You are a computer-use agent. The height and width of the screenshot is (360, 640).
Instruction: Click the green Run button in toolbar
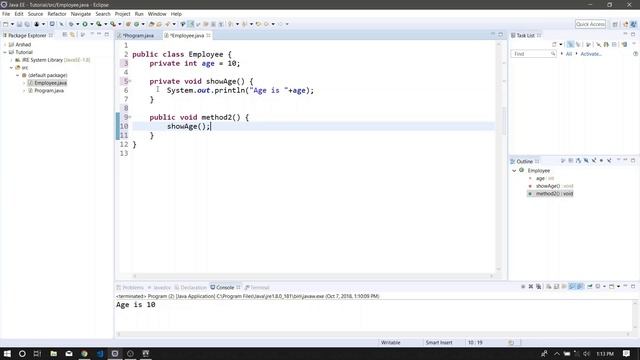(85, 24)
